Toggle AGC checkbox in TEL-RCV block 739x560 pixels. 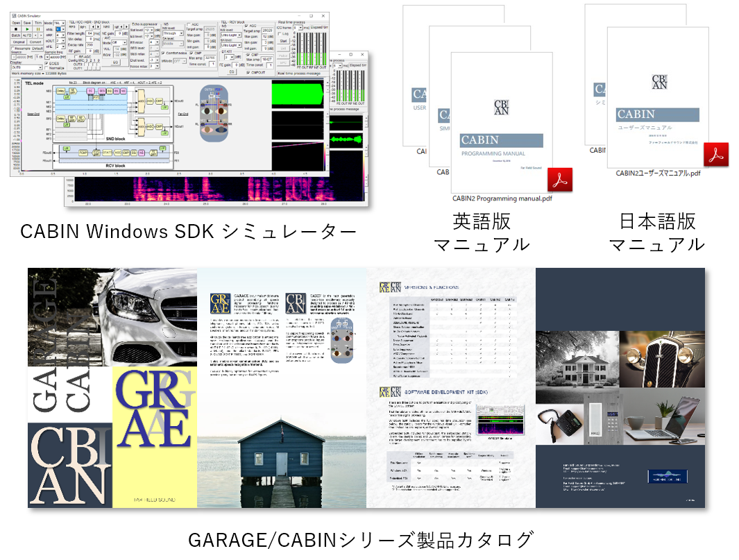pyautogui.click(x=246, y=26)
